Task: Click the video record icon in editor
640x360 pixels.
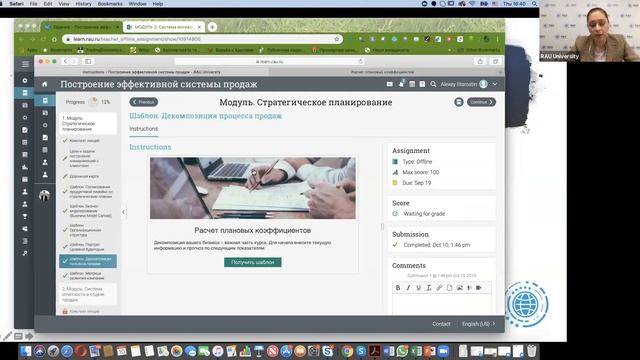Action: tap(479, 288)
